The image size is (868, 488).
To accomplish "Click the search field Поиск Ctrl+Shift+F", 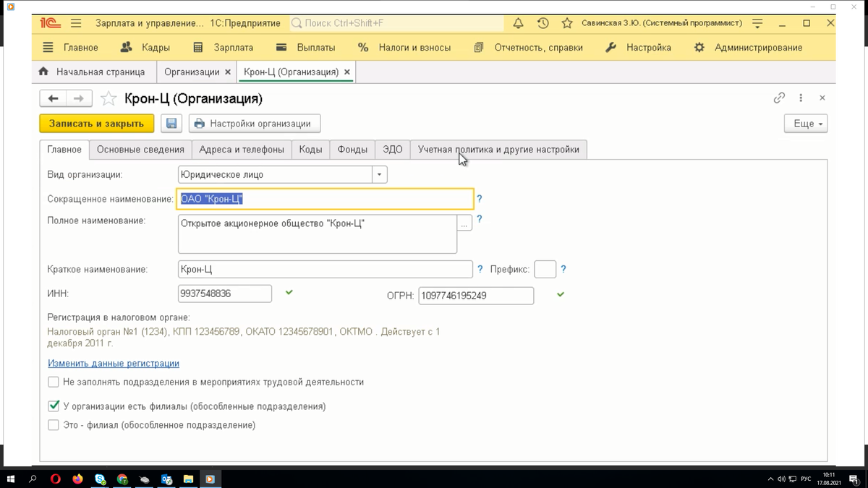I will [x=396, y=23].
